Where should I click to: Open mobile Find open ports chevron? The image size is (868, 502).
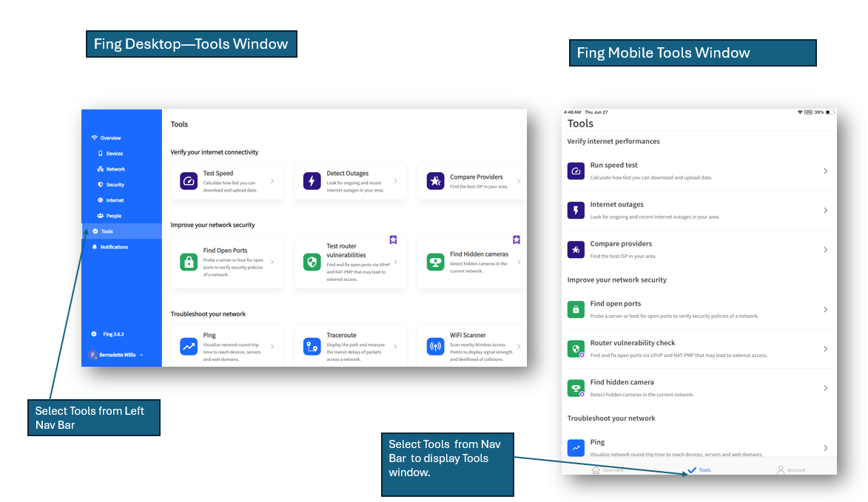pyautogui.click(x=825, y=310)
